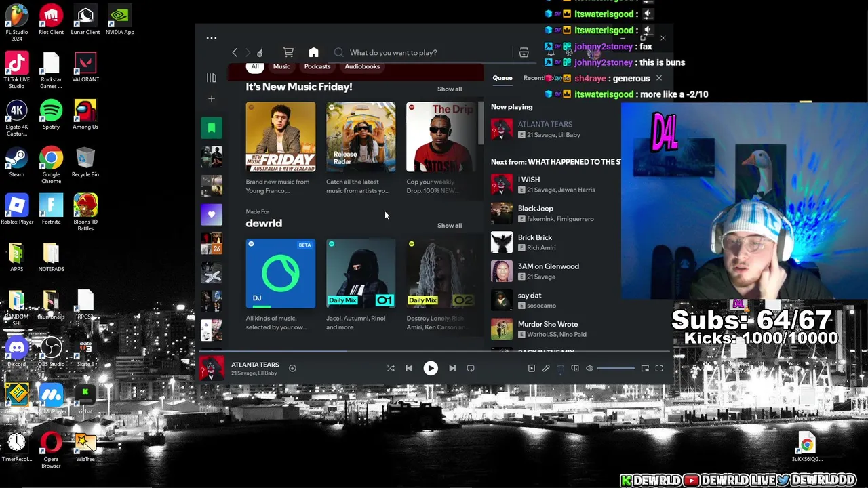Image resolution: width=868 pixels, height=488 pixels.
Task: Show all for It's New Music Friday
Action: [450, 89]
